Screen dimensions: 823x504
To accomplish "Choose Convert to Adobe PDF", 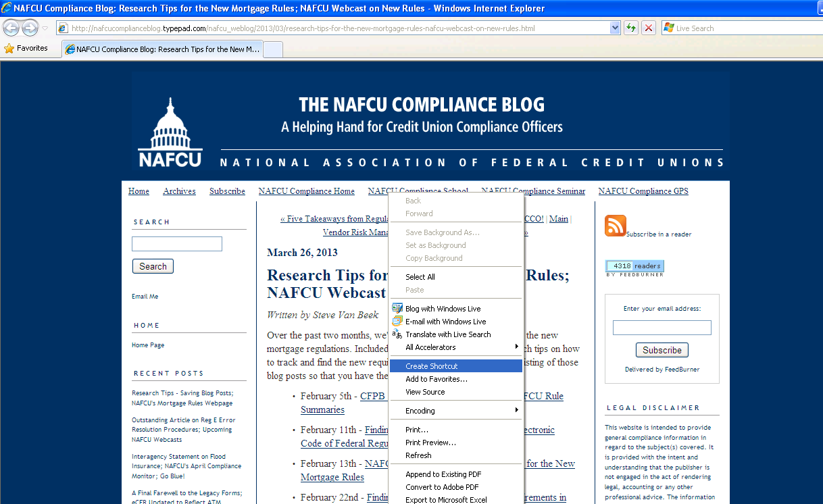I will 456,487.
